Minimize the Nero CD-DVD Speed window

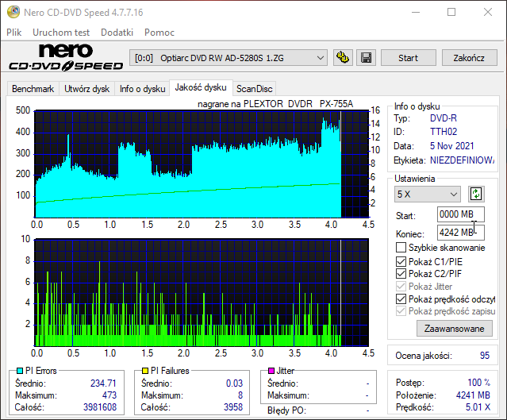416,12
